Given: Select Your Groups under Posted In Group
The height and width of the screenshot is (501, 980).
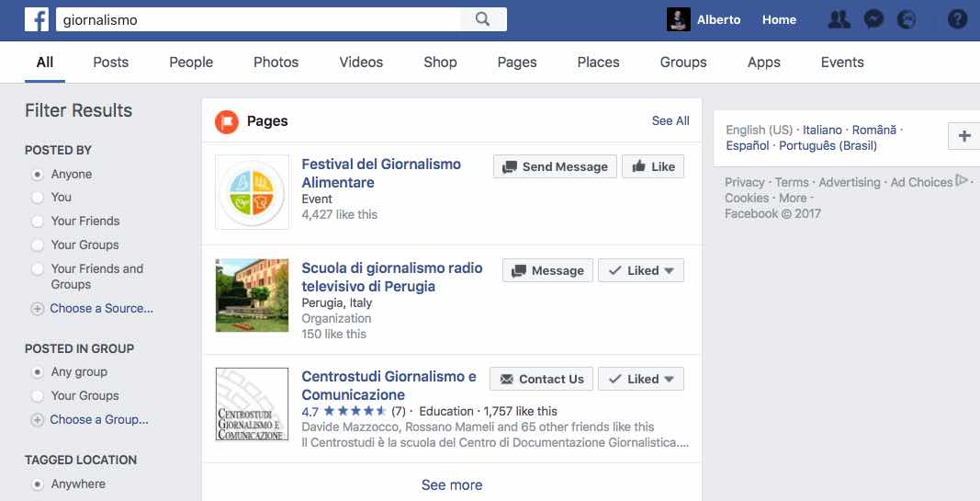Looking at the screenshot, I should [x=38, y=396].
